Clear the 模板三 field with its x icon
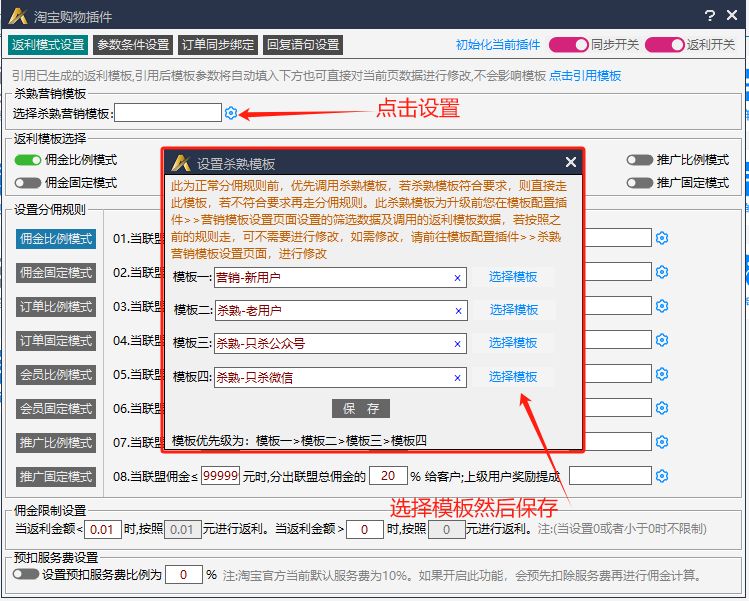The width and height of the screenshot is (749, 601). (x=457, y=344)
